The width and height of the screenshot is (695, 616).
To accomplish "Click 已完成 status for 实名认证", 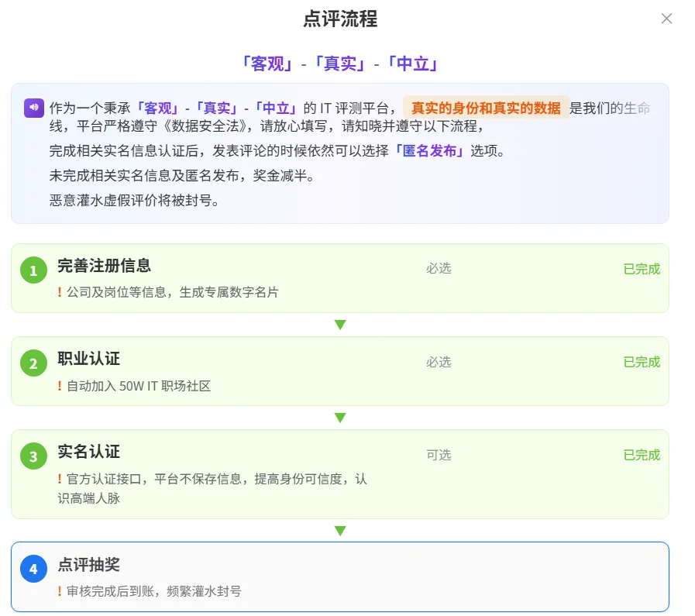I will pyautogui.click(x=642, y=455).
